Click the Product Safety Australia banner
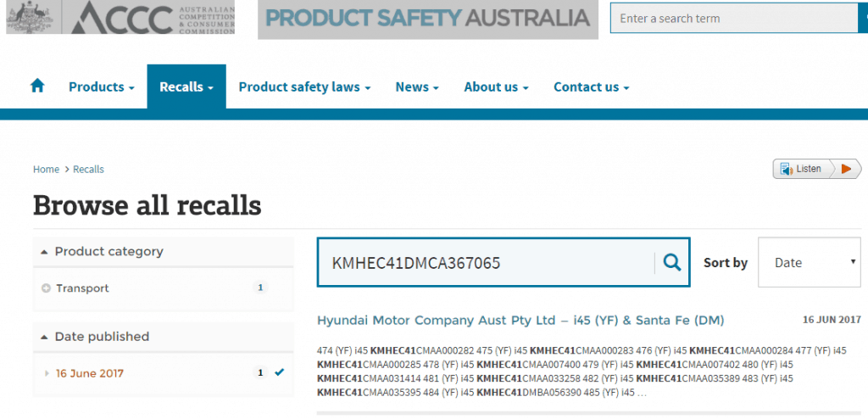 428,19
